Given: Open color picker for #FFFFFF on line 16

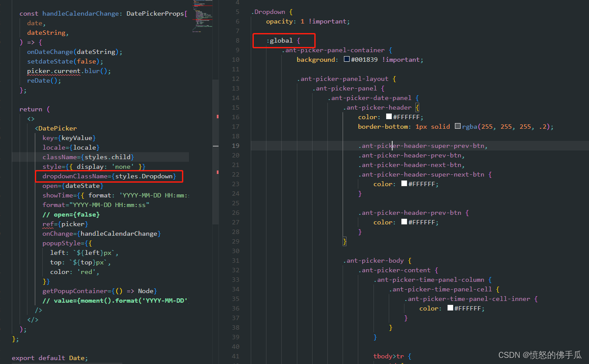Looking at the screenshot, I should [x=389, y=117].
